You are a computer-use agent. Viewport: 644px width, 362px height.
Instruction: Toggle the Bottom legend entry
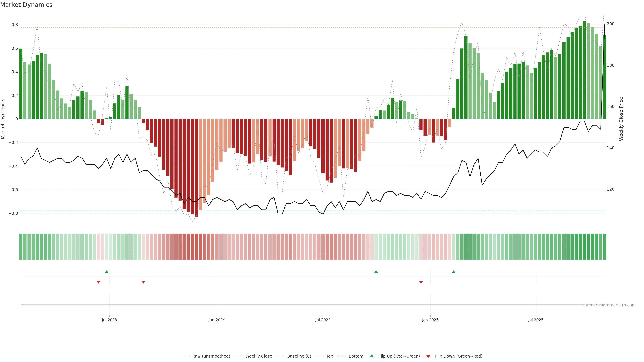[x=356, y=356]
